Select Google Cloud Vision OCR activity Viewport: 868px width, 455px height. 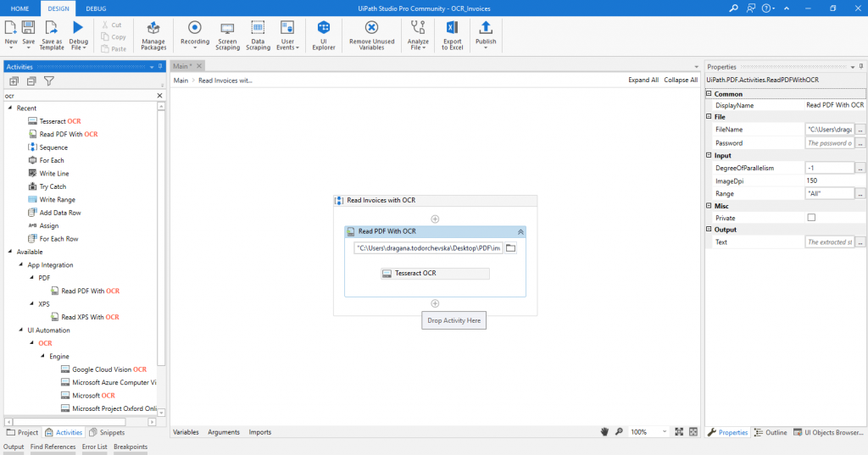click(103, 369)
